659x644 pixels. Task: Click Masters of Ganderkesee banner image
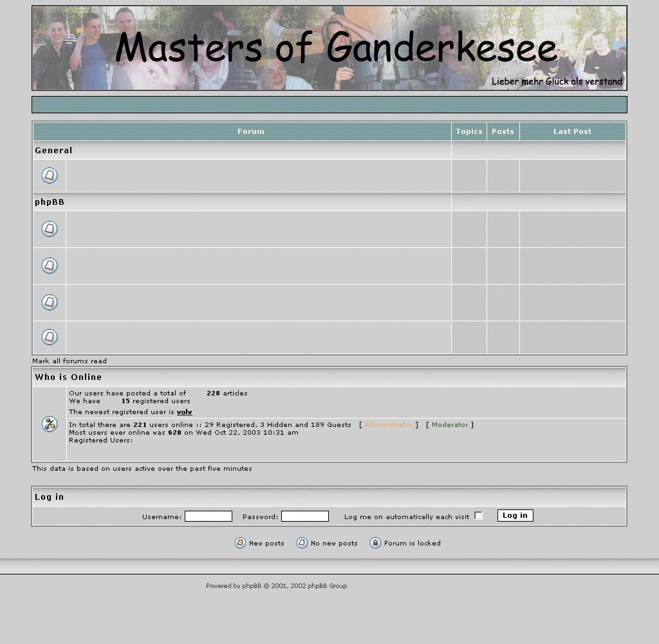(329, 48)
